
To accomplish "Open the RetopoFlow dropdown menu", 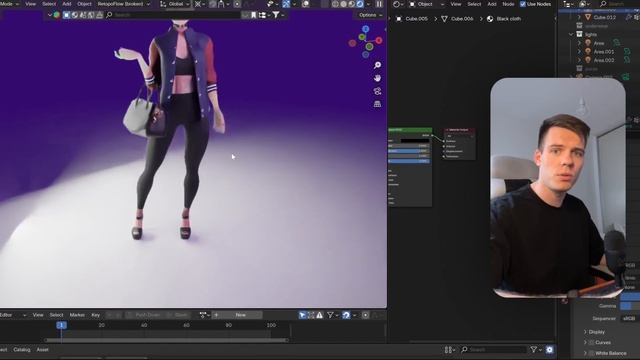I will (124, 4).
